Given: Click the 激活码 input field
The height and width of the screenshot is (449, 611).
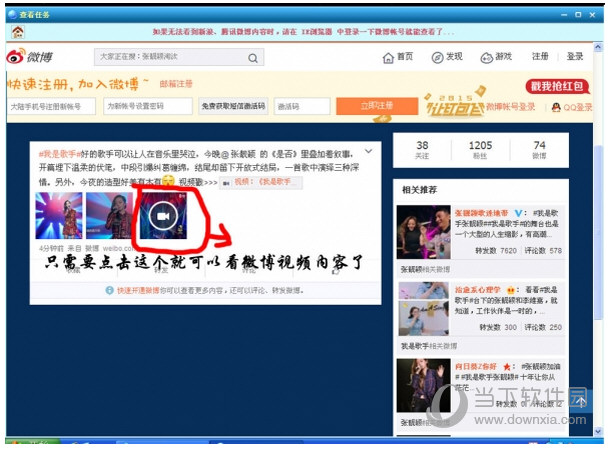Looking at the screenshot, I should (302, 106).
